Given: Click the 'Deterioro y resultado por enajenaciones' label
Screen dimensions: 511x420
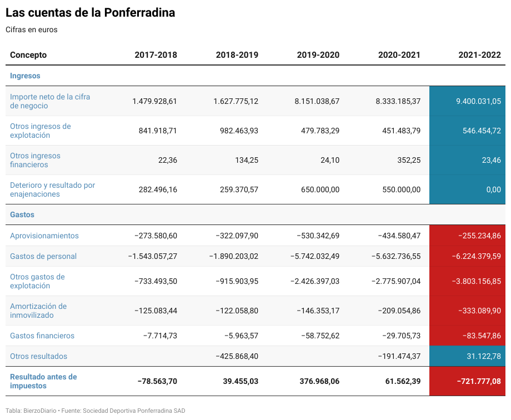Looking at the screenshot, I should [52, 189].
